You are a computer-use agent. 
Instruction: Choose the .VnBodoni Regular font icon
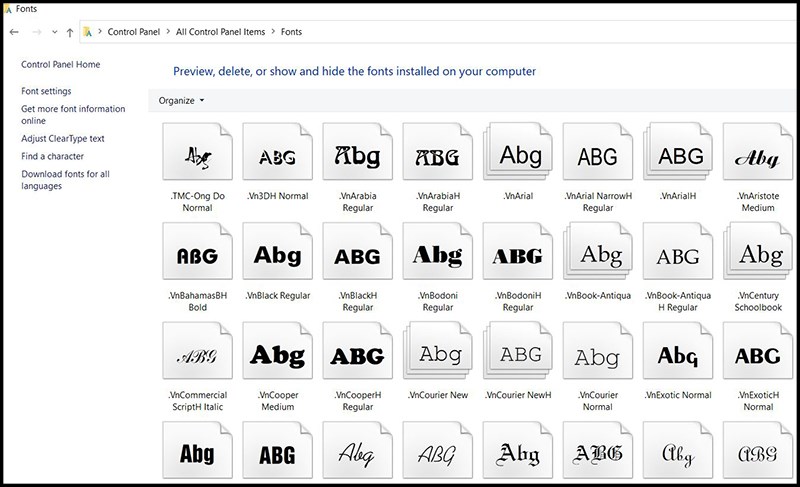[x=437, y=255]
